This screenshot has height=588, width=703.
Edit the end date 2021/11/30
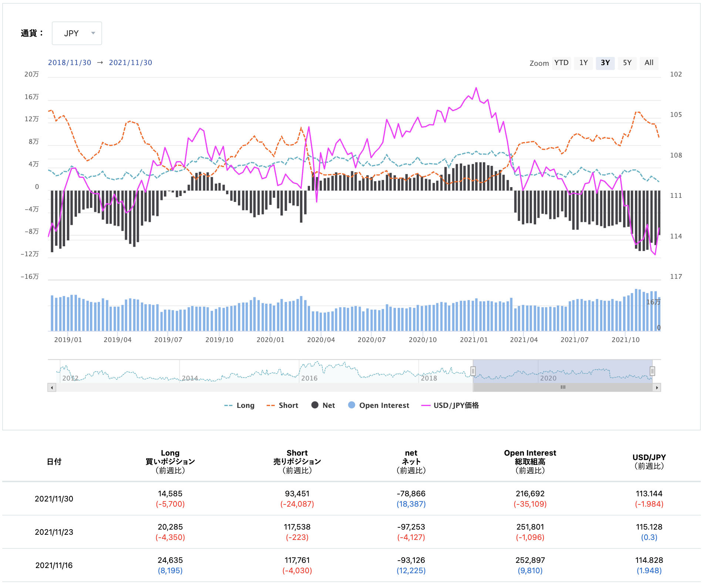(131, 62)
